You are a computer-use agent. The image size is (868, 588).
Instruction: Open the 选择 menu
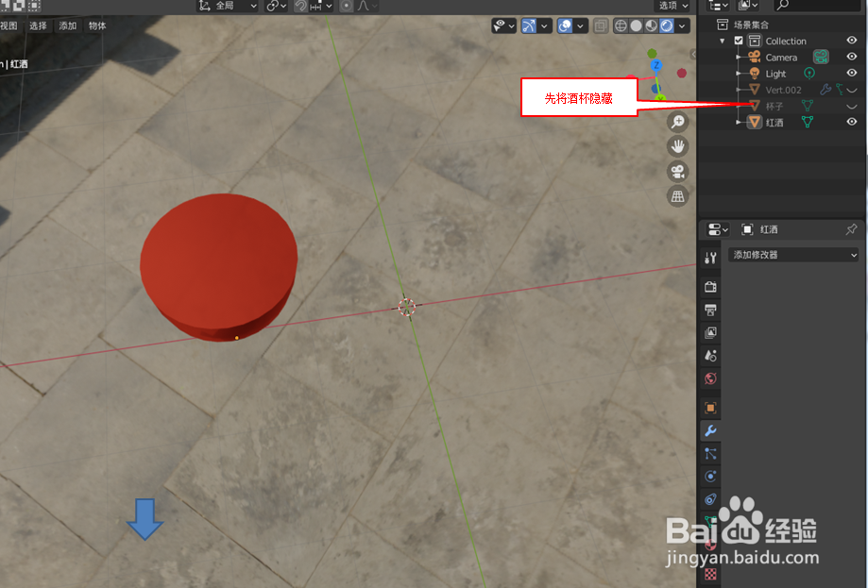(x=38, y=25)
